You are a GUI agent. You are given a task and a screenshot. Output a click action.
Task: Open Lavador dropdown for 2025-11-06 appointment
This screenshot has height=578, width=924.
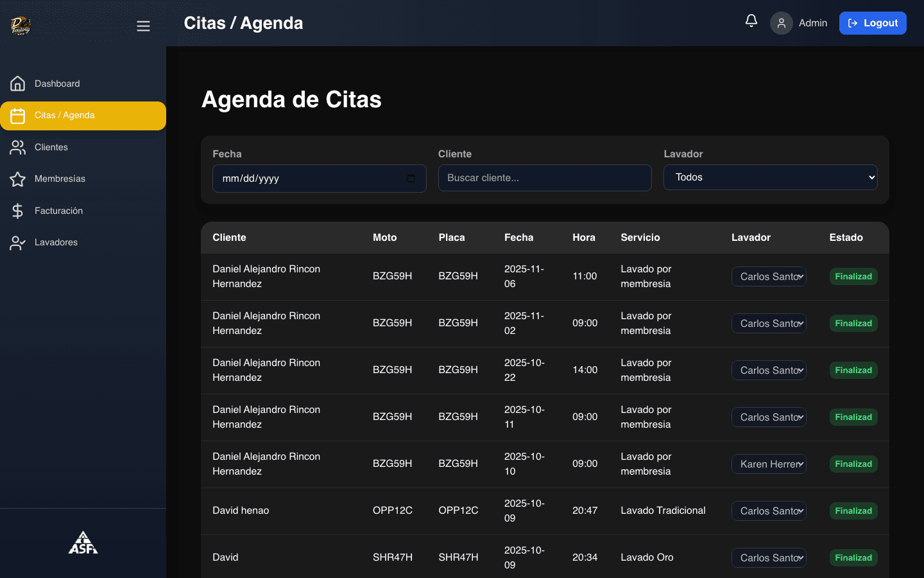(769, 277)
